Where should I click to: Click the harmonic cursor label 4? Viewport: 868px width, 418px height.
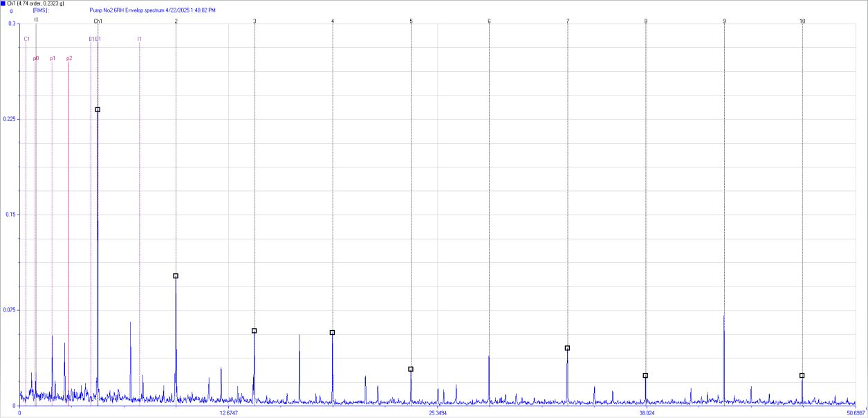point(333,21)
